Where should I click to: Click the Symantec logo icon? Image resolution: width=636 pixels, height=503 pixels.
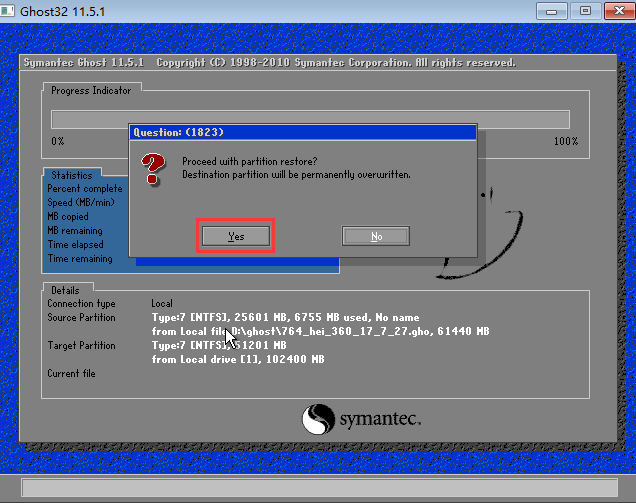pyautogui.click(x=319, y=418)
